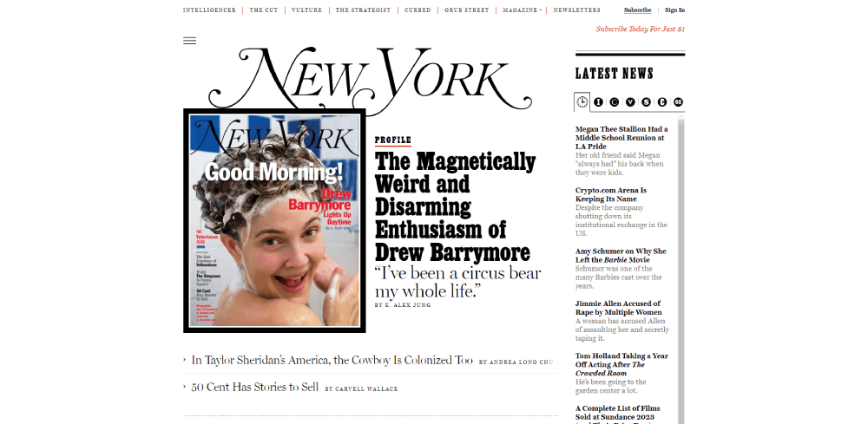Click the Subscribe link at top right
The width and height of the screenshot is (868, 424).
[638, 10]
